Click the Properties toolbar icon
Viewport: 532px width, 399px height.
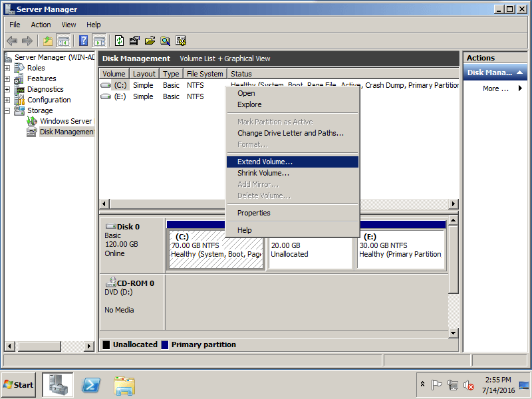[134, 41]
